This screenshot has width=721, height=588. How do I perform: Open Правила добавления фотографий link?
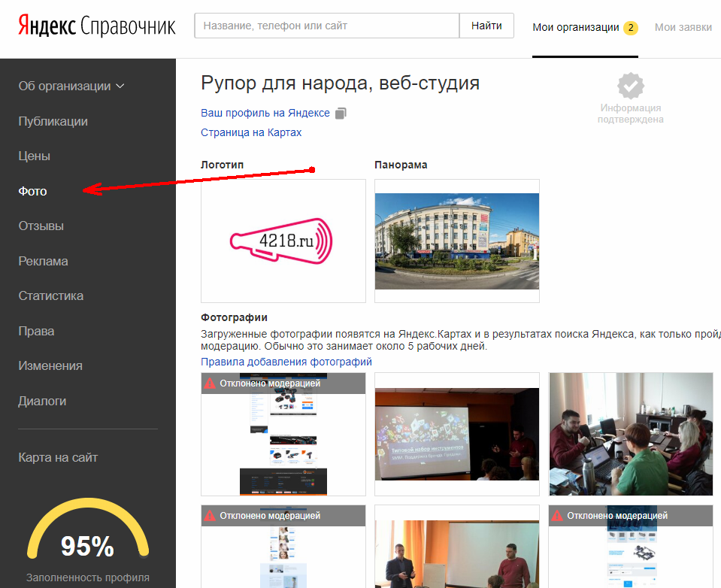click(286, 362)
